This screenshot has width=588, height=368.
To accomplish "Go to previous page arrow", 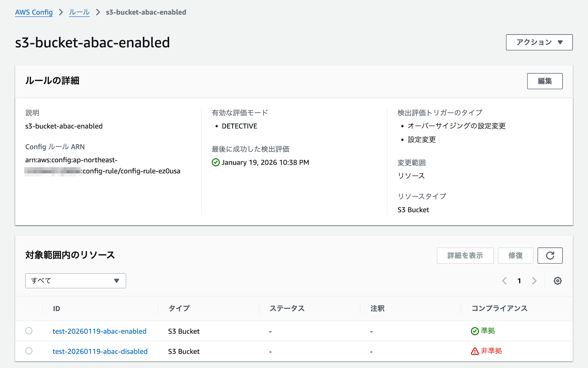I will point(505,281).
